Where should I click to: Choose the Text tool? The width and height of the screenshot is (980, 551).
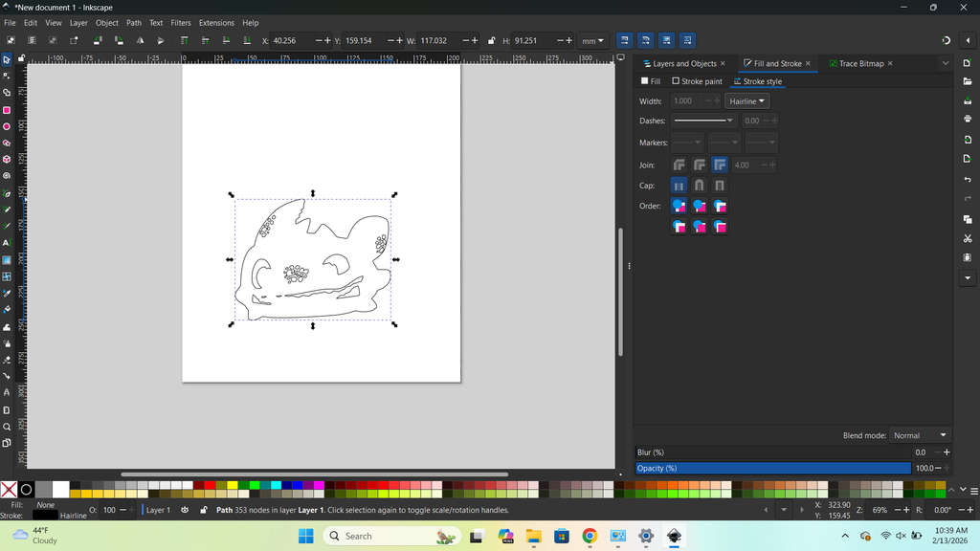point(7,243)
